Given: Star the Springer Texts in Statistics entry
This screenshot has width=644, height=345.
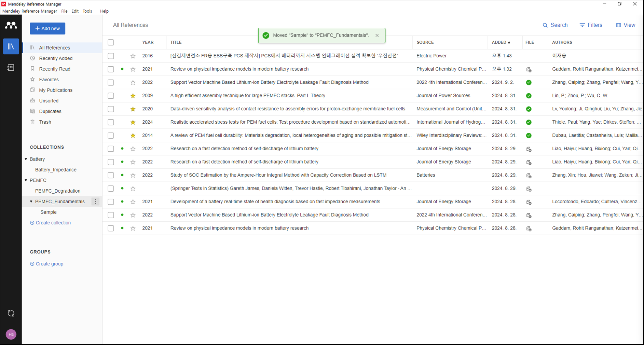Looking at the screenshot, I should click(x=133, y=189).
